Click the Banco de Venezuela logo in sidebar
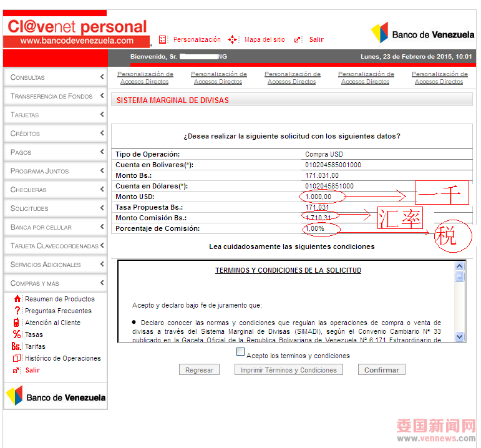 pyautogui.click(x=56, y=396)
